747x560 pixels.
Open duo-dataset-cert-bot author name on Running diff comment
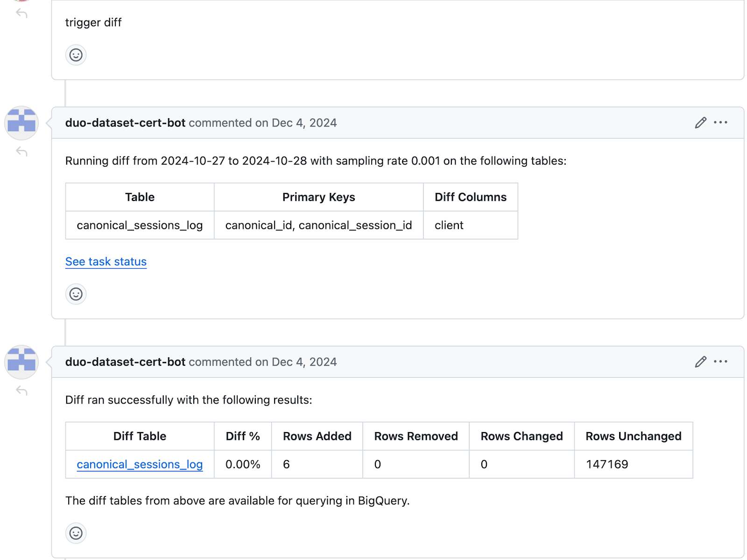pyautogui.click(x=125, y=123)
